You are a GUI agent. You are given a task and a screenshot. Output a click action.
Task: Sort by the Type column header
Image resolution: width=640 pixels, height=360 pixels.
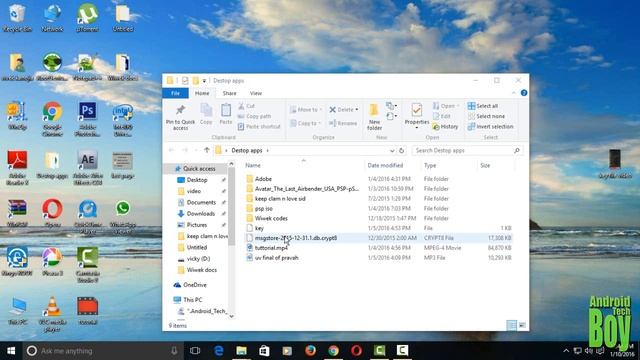coord(430,165)
